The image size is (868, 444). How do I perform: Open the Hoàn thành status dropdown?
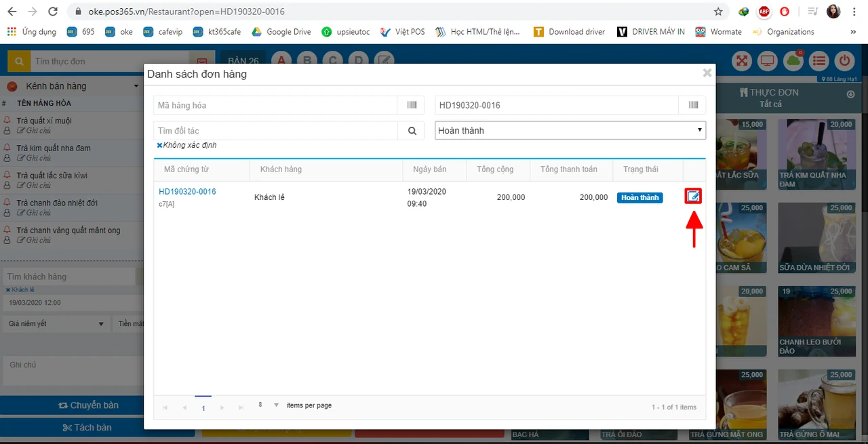click(570, 130)
